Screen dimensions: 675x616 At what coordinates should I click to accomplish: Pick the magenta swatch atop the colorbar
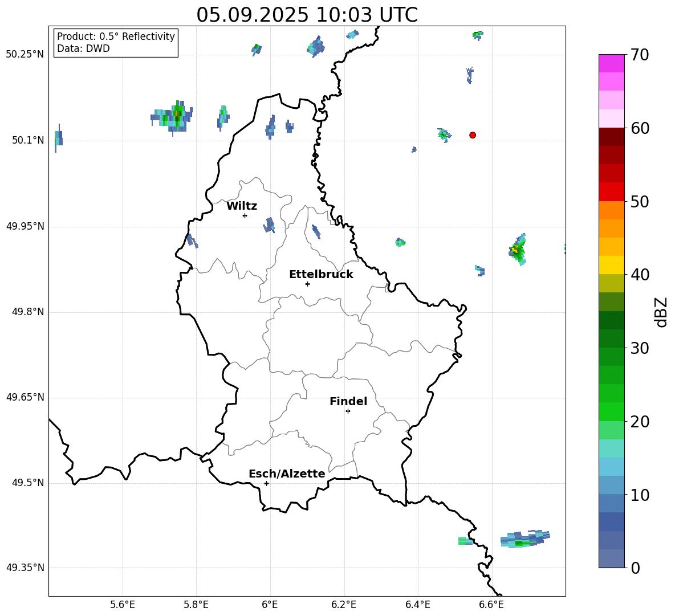click(612, 63)
